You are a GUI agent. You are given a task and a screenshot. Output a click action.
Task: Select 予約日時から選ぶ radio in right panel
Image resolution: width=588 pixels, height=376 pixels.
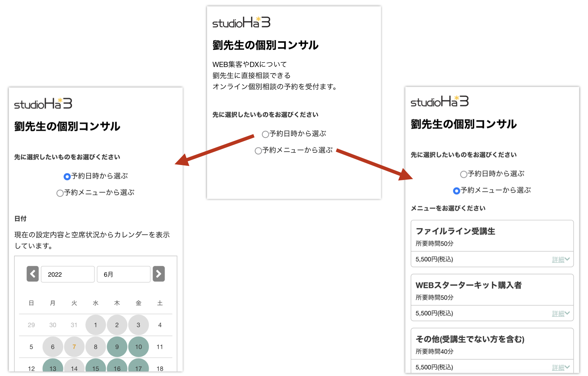click(464, 174)
